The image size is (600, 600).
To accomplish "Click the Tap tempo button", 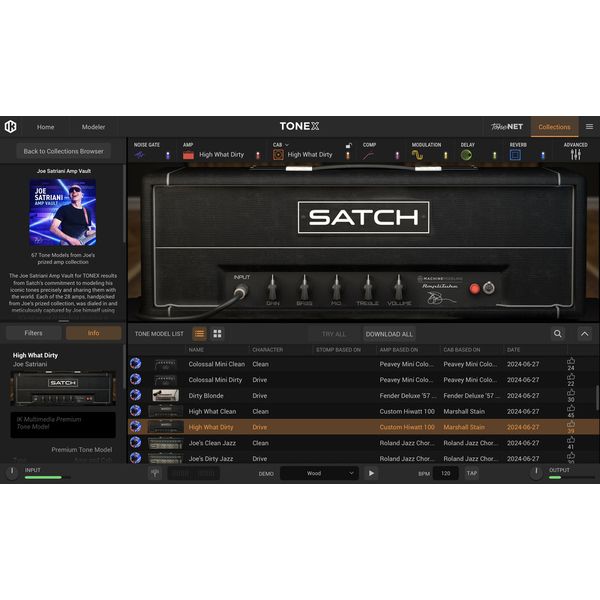I will pos(471,473).
